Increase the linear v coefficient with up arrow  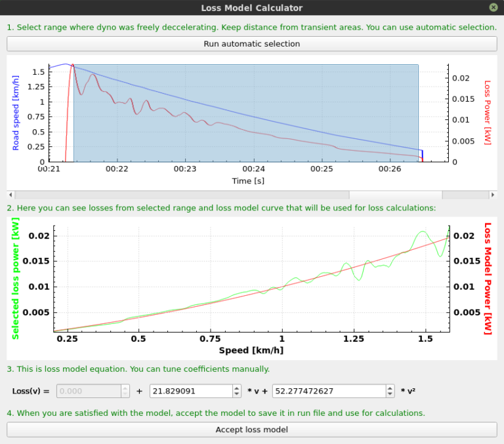(237, 388)
